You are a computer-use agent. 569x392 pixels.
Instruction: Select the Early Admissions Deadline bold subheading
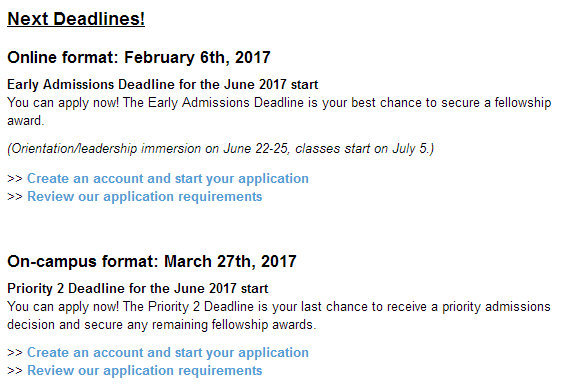pos(163,85)
